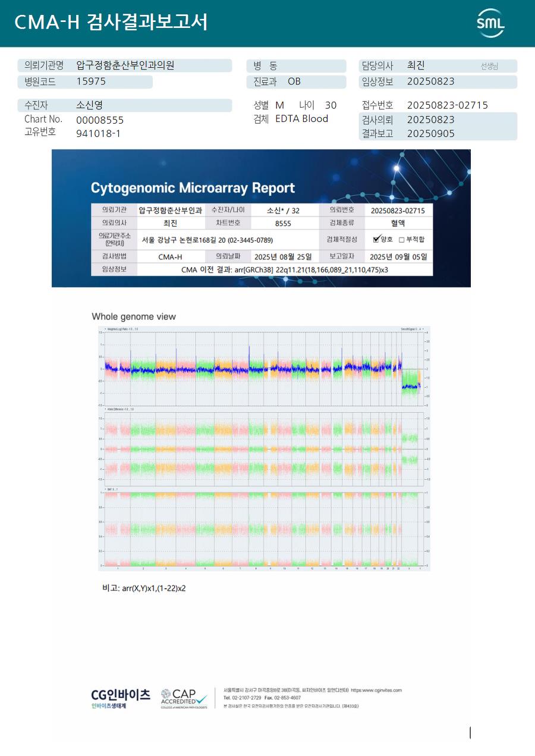Expand the Weighted Log2 Ratio track menu
Screen dimensions: 535x756
(x=121, y=328)
